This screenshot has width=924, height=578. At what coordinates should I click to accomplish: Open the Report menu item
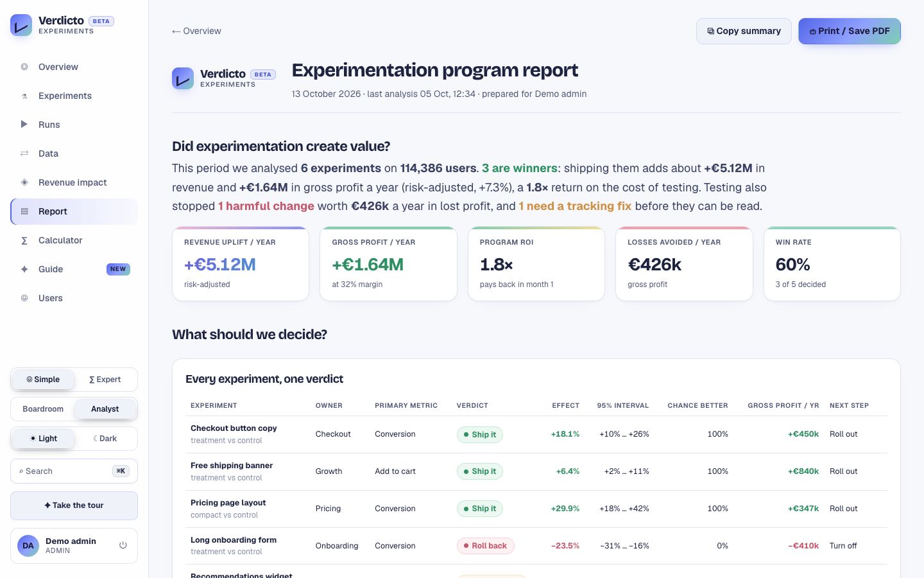[x=74, y=211]
